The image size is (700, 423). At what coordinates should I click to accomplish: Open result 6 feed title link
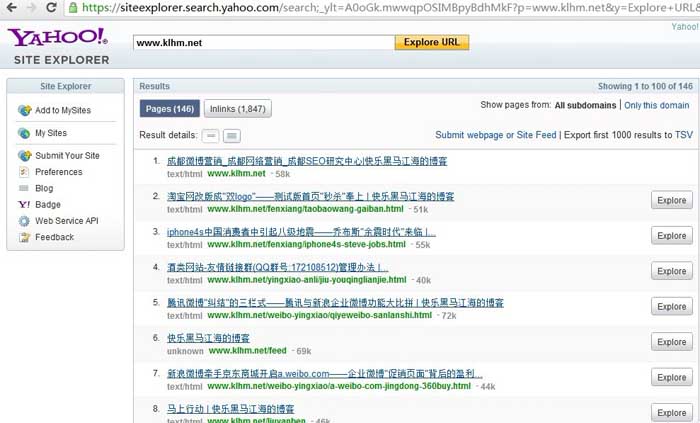208,338
